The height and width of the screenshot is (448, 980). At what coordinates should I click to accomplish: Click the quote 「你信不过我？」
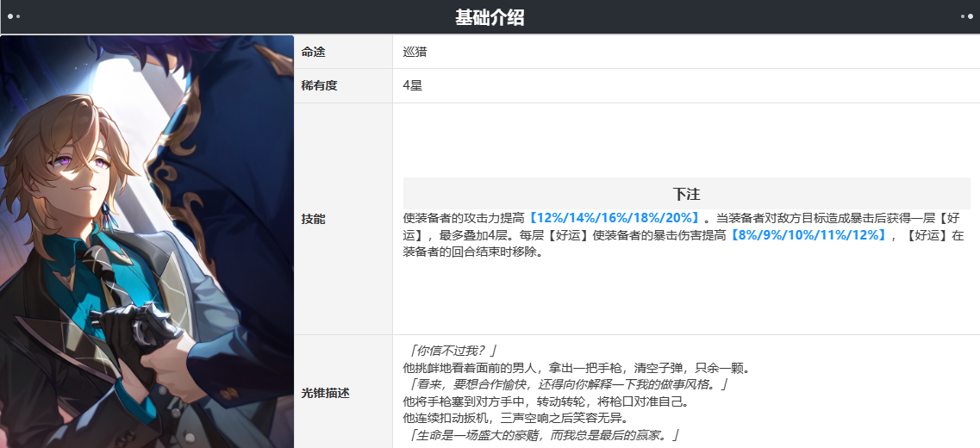(x=451, y=352)
